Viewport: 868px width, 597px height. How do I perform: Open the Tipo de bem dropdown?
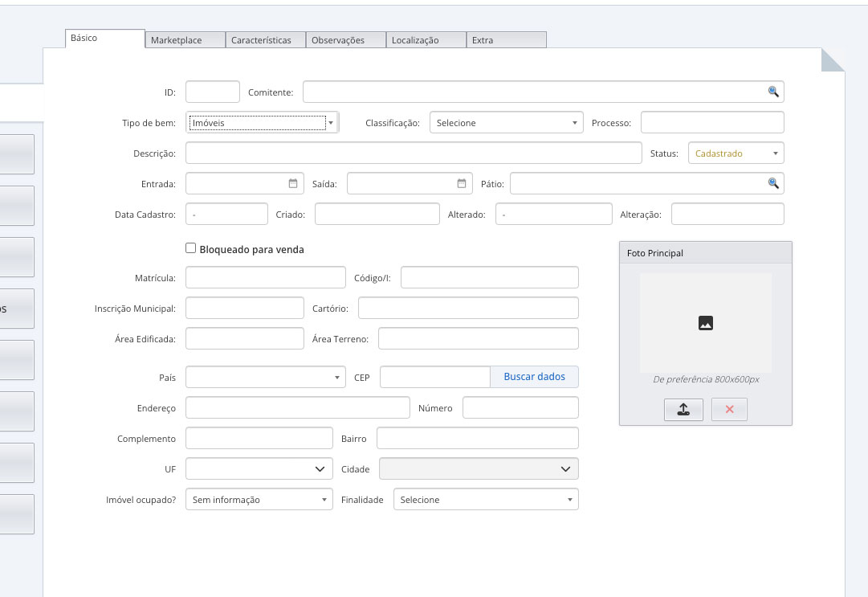[x=263, y=123]
